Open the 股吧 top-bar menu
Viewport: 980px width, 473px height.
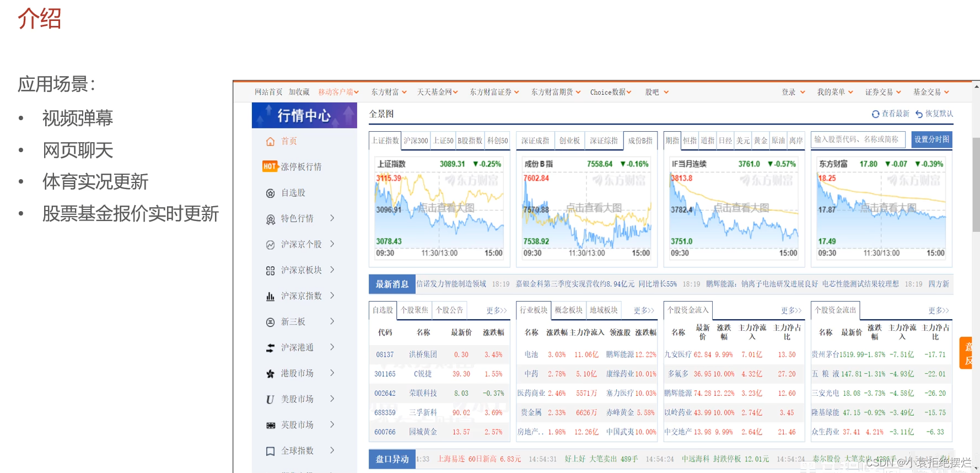coord(656,92)
